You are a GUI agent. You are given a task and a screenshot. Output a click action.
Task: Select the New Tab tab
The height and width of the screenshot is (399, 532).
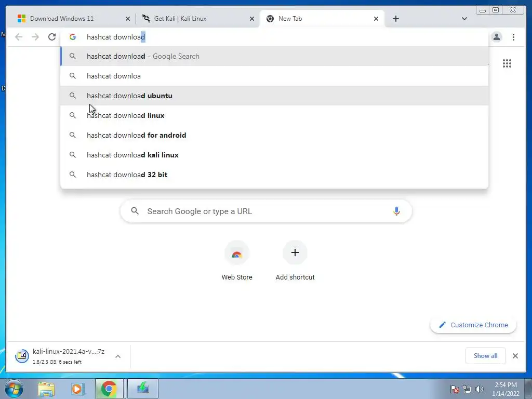[322, 19]
